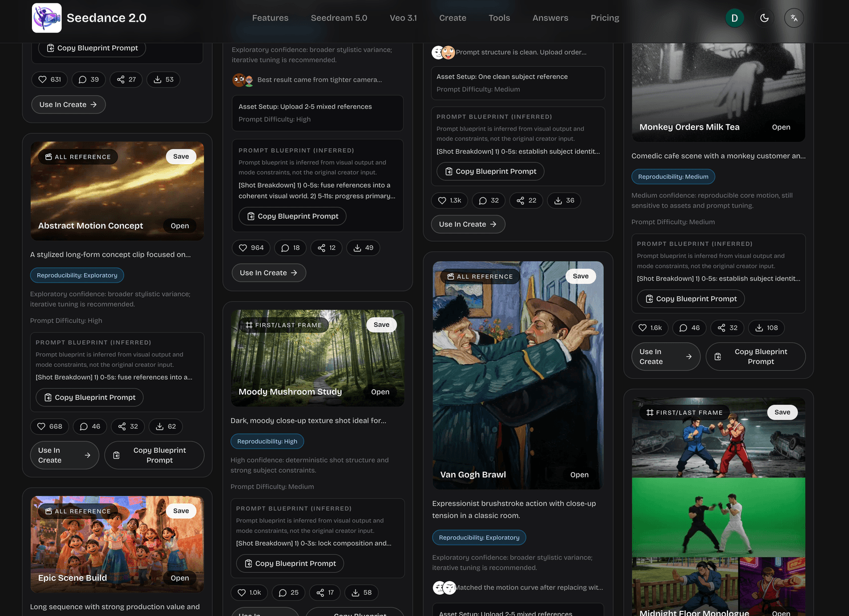The height and width of the screenshot is (616, 849).
Task: Click the Reproducibility: High badge
Action: tap(267, 441)
